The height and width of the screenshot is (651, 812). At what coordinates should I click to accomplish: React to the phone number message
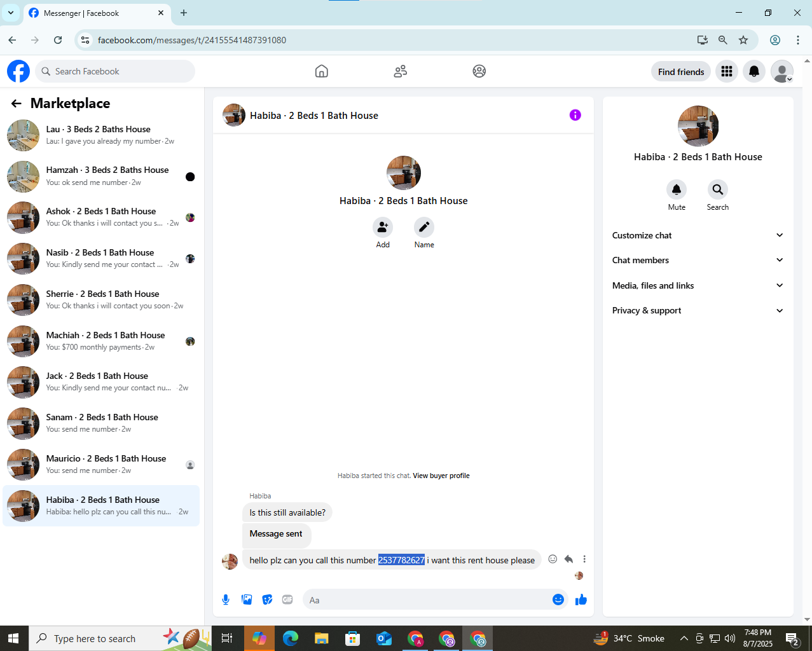pyautogui.click(x=553, y=559)
